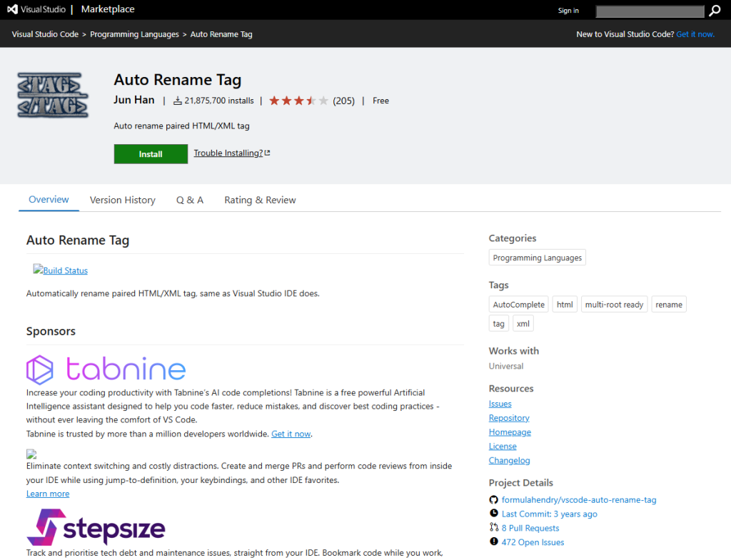
Task: Open publisher Jun Han's page
Action: [133, 100]
